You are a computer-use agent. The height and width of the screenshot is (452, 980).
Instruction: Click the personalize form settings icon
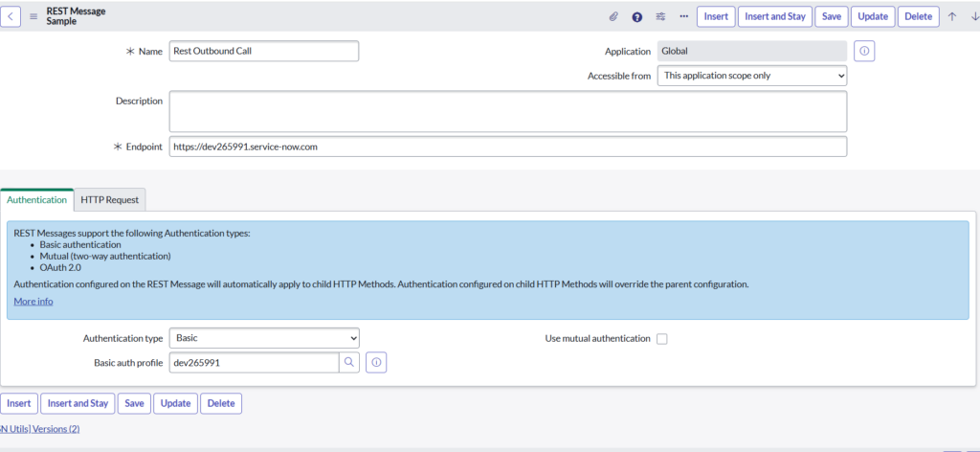(x=660, y=16)
